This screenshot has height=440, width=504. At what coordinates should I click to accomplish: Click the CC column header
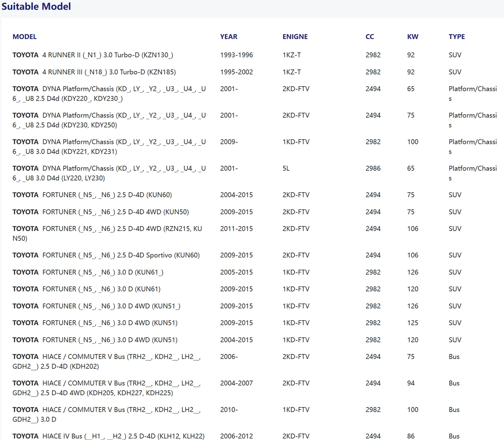(x=370, y=37)
